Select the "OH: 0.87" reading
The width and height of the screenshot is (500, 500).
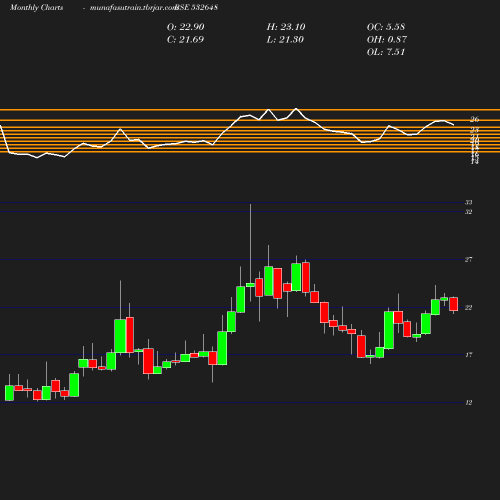pyautogui.click(x=387, y=40)
